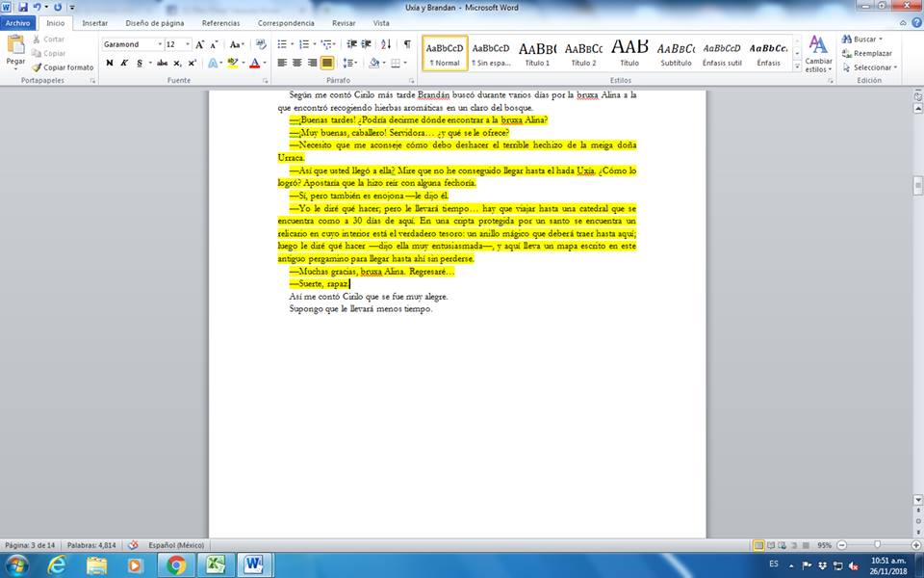Click the Palabras: 4,814 word count

click(x=90, y=545)
